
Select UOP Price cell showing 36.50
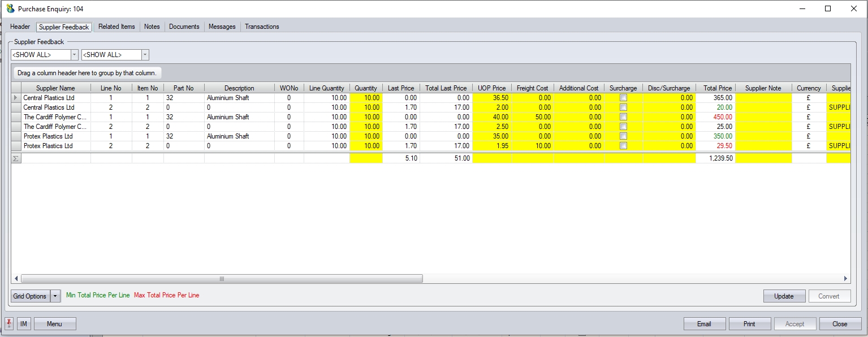(x=491, y=98)
